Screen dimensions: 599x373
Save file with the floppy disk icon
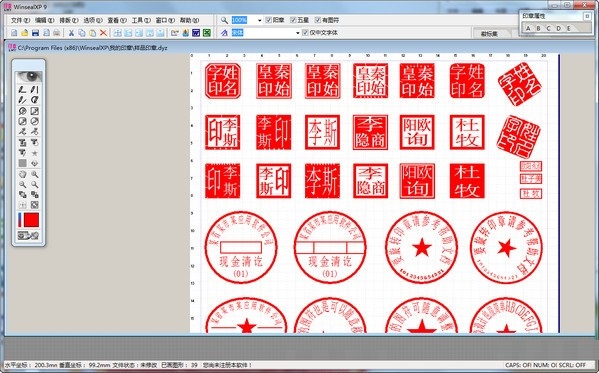point(35,33)
